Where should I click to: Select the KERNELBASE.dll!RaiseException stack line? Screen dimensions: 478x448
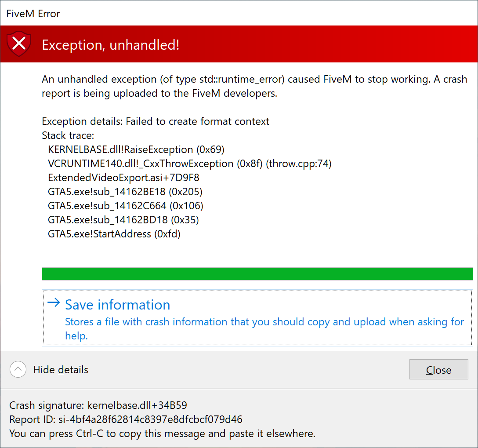click(x=136, y=149)
